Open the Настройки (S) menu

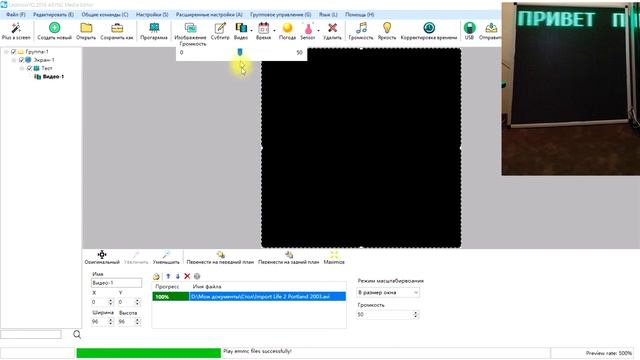coord(152,14)
